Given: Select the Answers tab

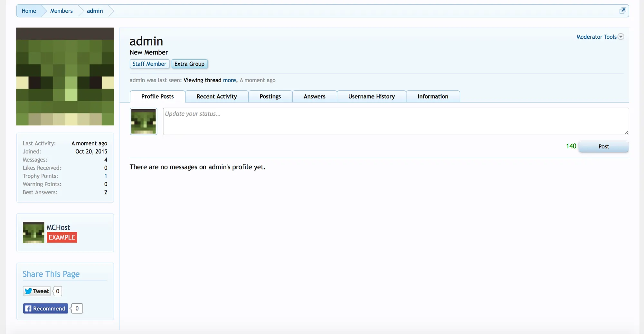Looking at the screenshot, I should pyautogui.click(x=314, y=96).
